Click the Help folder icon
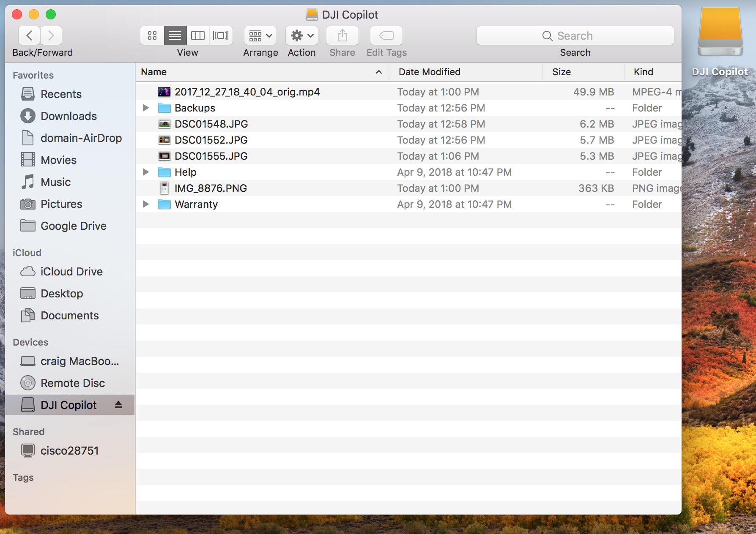 164,172
